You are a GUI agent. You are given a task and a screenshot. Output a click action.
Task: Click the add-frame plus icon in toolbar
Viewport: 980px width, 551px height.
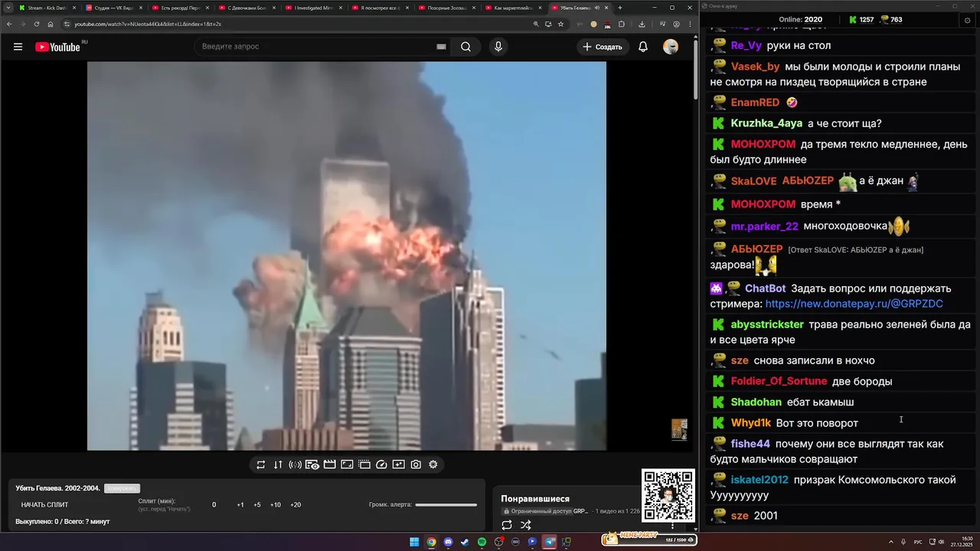pos(399,465)
